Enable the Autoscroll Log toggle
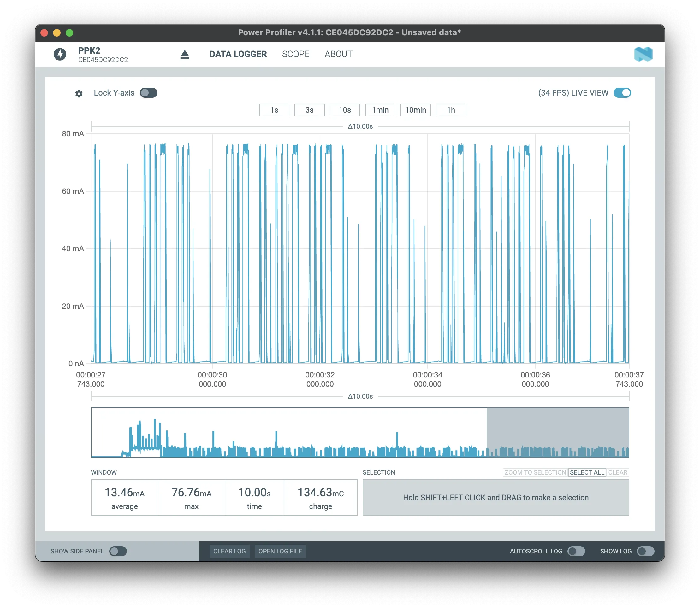700x608 pixels. [576, 551]
